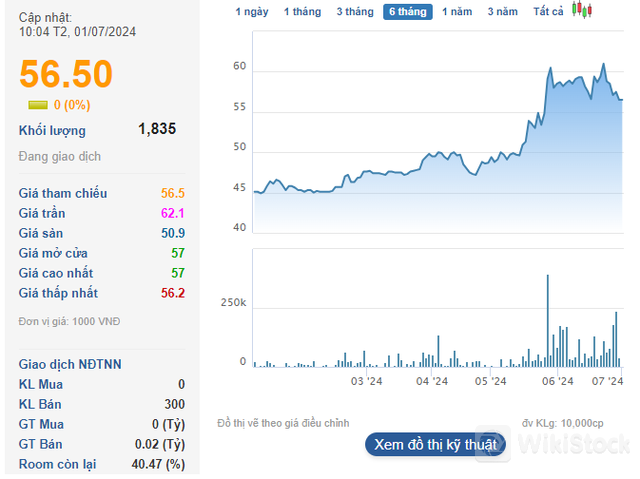Screen dimensions: 640x479
Task: Click the 04 '24 axis label
Action: coord(430,381)
